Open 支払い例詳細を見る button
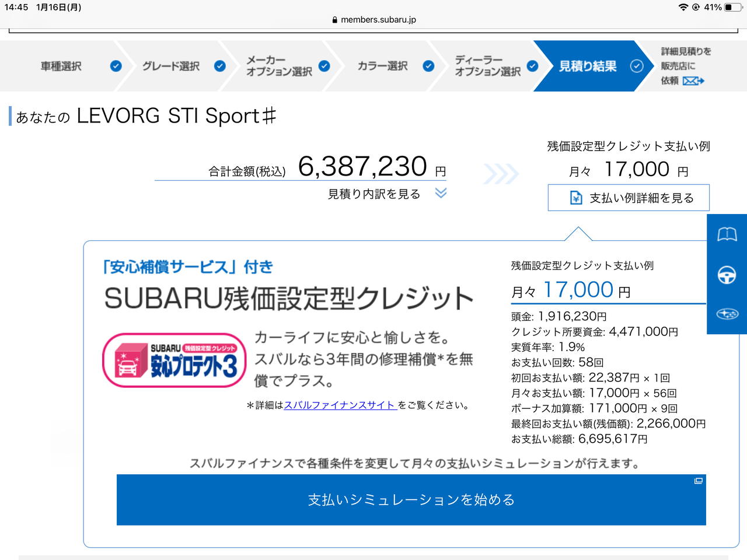747x560 pixels. [x=629, y=198]
